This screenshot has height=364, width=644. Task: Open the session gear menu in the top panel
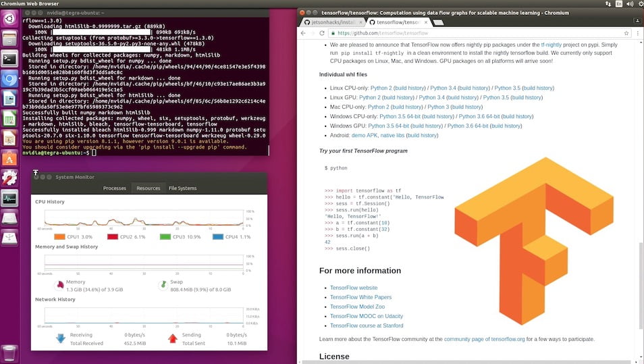click(x=641, y=3)
